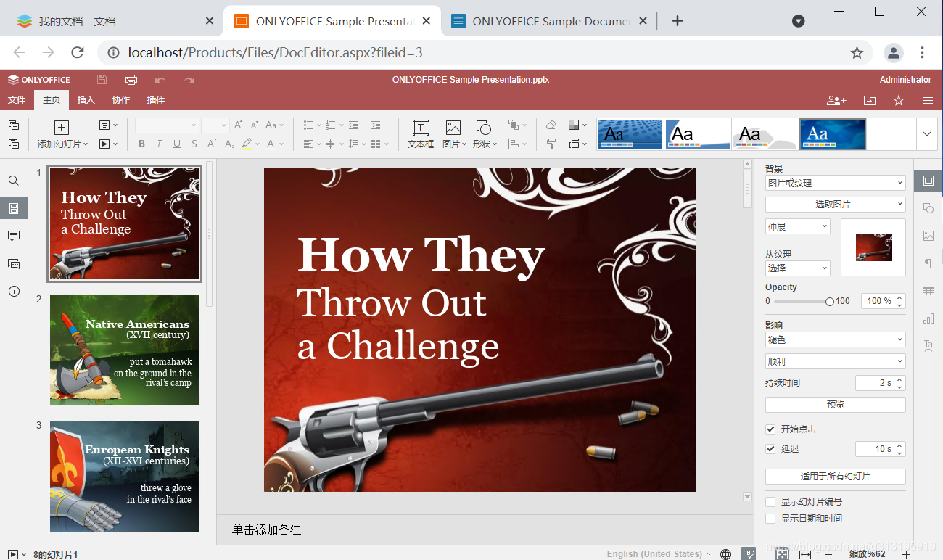Open comments panel in left sidebar
This screenshot has height=560, width=943.
(14, 236)
